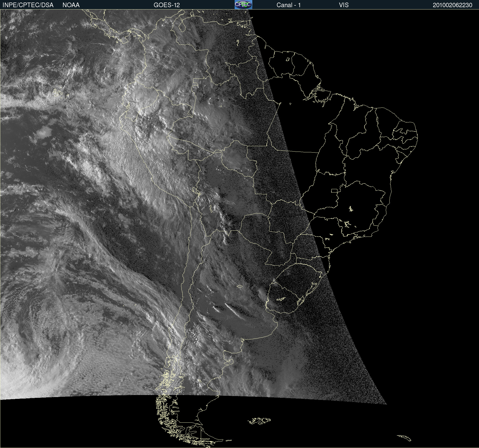
Task: Select the 201002062230 timestamp text
Action: tap(452, 5)
